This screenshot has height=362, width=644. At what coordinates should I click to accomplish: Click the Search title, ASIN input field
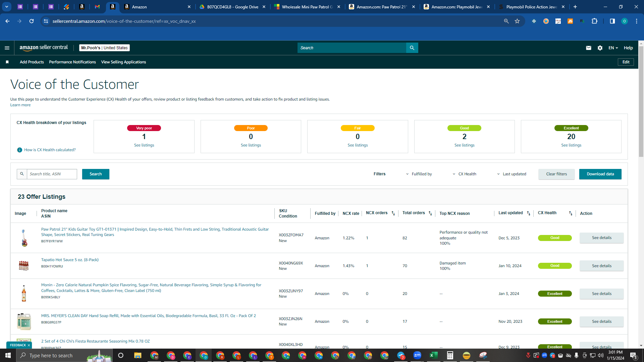tap(52, 174)
